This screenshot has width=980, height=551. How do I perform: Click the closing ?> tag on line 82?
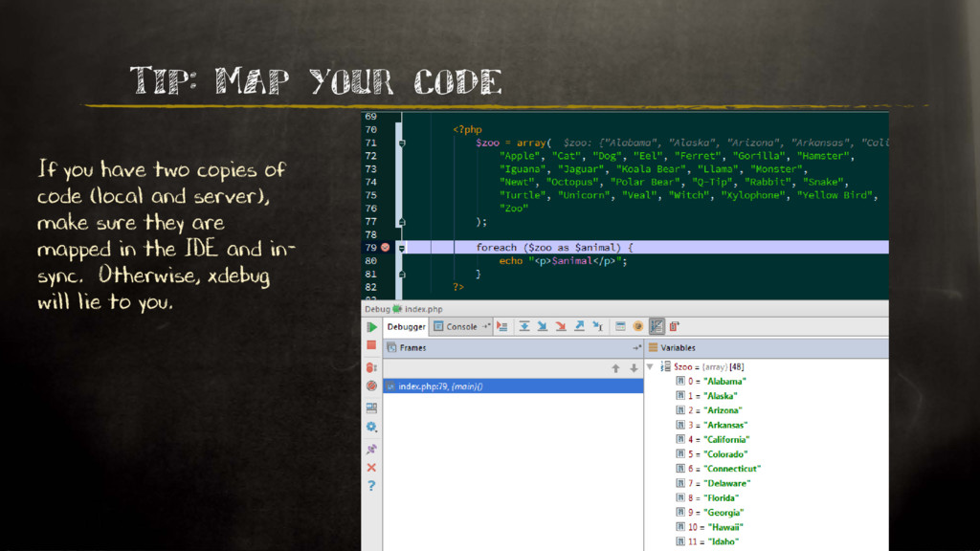tap(458, 287)
